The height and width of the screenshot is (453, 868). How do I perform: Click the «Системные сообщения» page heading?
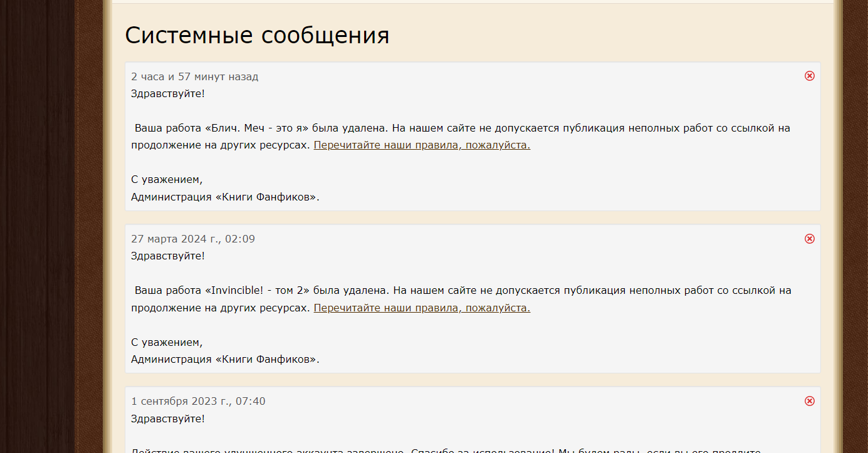click(x=257, y=36)
